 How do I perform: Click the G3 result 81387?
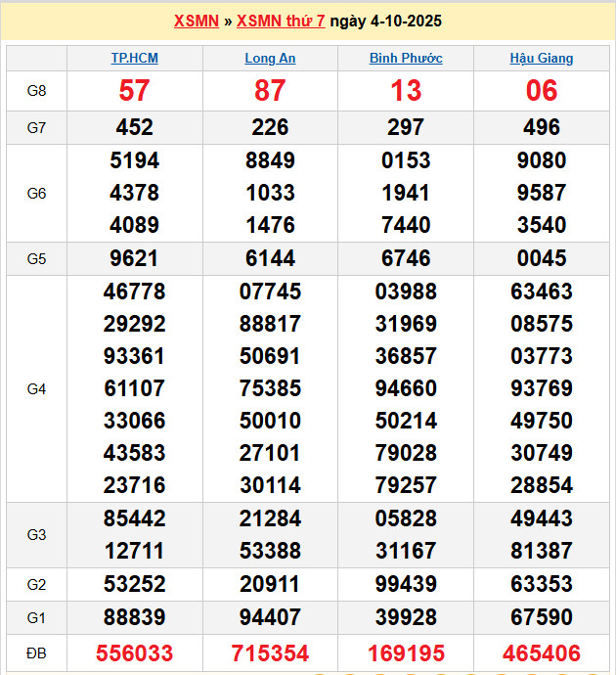(x=542, y=551)
